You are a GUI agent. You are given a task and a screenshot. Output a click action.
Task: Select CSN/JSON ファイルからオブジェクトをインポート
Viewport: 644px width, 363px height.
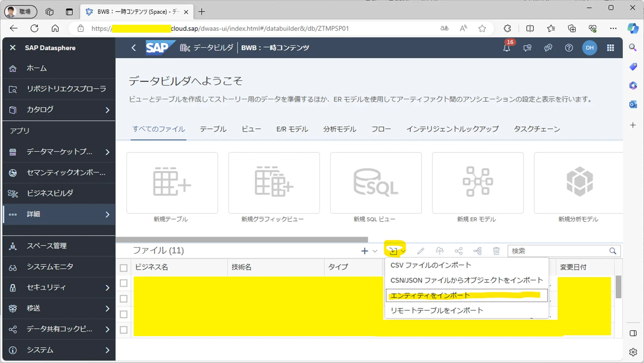[466, 280]
